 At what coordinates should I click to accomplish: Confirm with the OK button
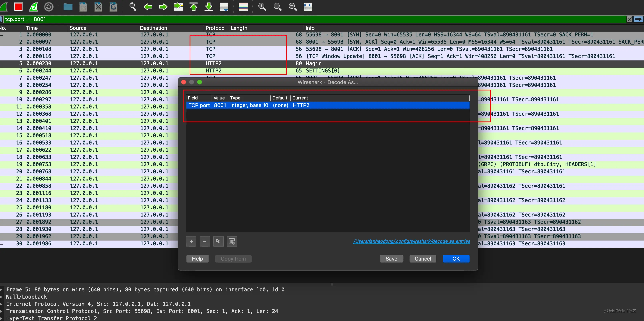coord(456,259)
